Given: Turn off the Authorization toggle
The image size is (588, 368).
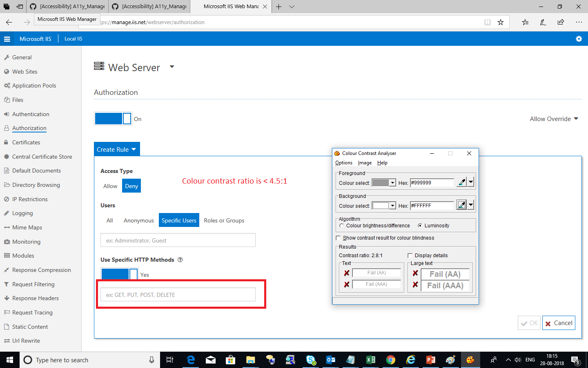Looking at the screenshot, I should (113, 119).
